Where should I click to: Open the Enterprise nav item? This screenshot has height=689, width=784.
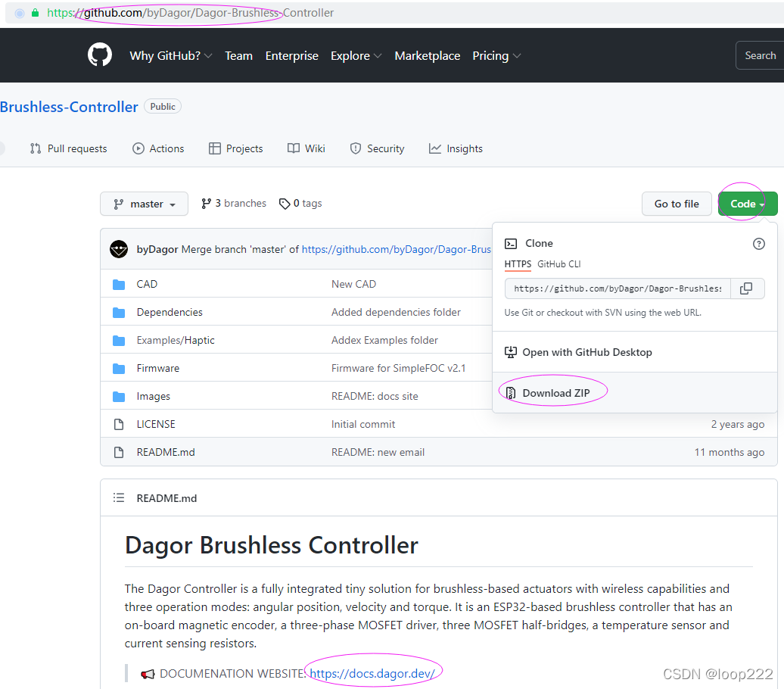pyautogui.click(x=291, y=55)
